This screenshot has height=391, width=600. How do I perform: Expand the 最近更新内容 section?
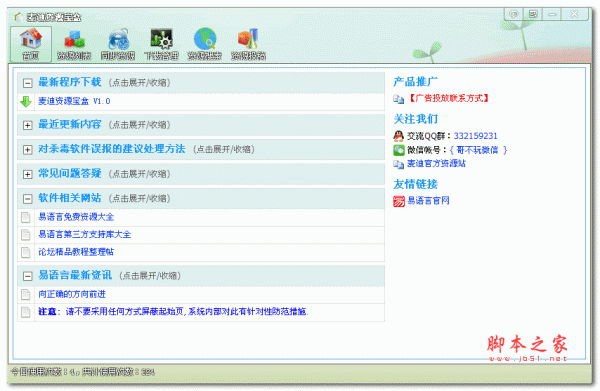tap(27, 125)
